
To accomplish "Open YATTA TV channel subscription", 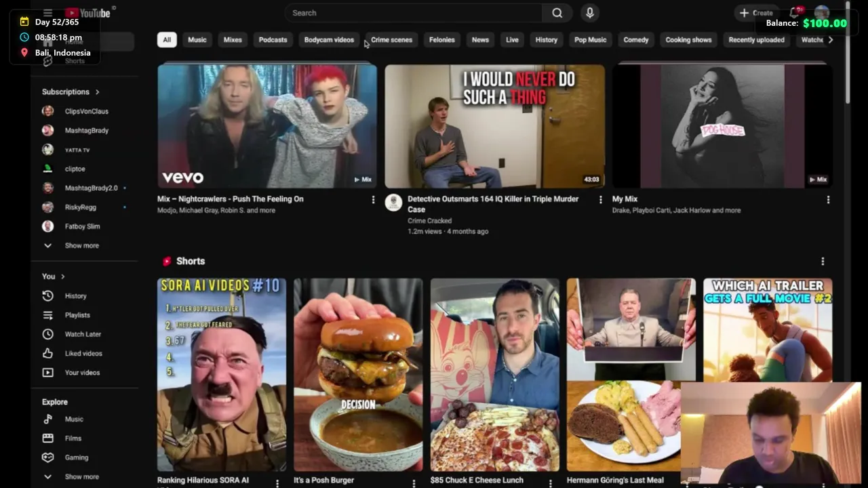I will tap(77, 150).
